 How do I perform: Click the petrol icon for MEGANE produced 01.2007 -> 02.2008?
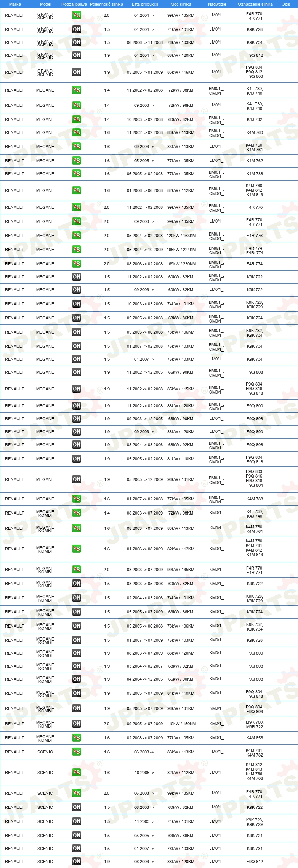click(x=77, y=499)
